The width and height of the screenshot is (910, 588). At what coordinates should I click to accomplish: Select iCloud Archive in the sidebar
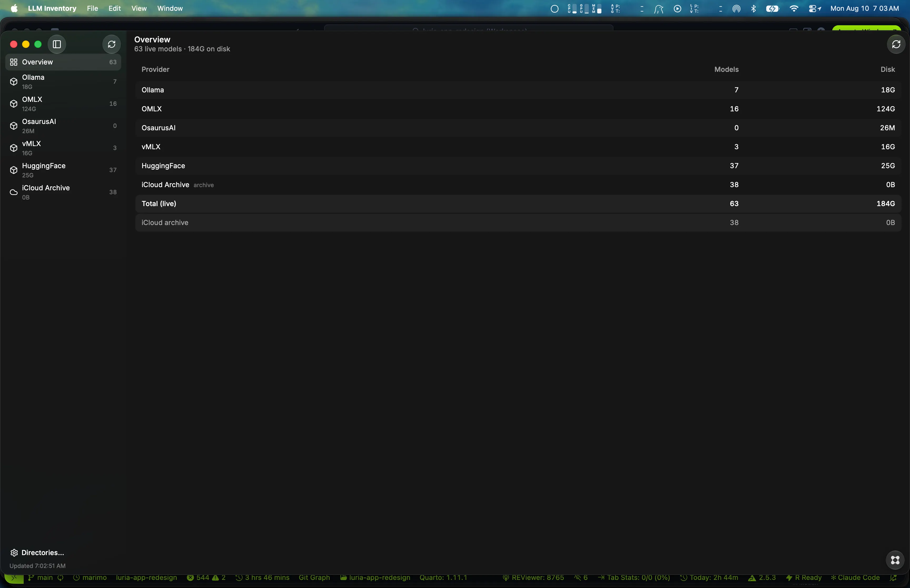(x=63, y=192)
